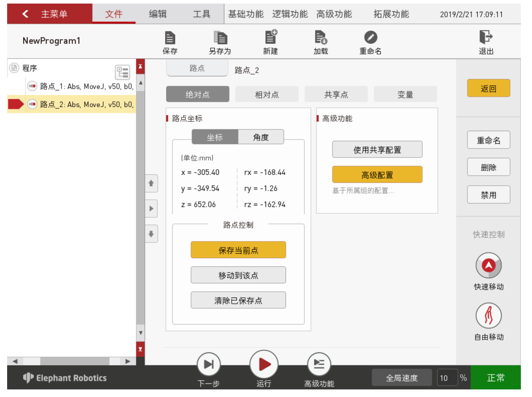Click the right-arrow indent button
The width and height of the screenshot is (532, 397).
point(151,208)
